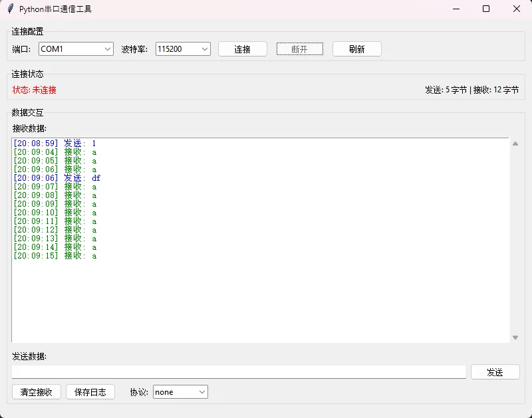The image size is (532, 418).
Task: Maximize the serial tool window
Action: click(x=486, y=9)
